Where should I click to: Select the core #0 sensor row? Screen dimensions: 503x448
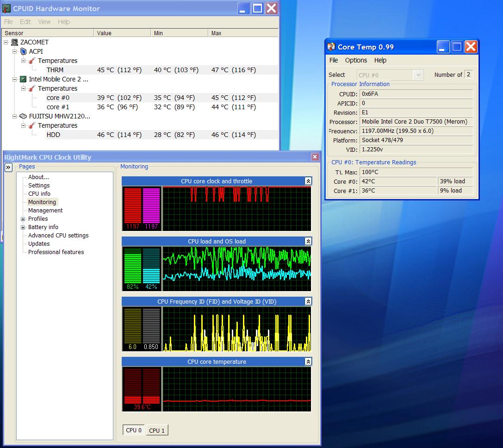tap(162, 98)
